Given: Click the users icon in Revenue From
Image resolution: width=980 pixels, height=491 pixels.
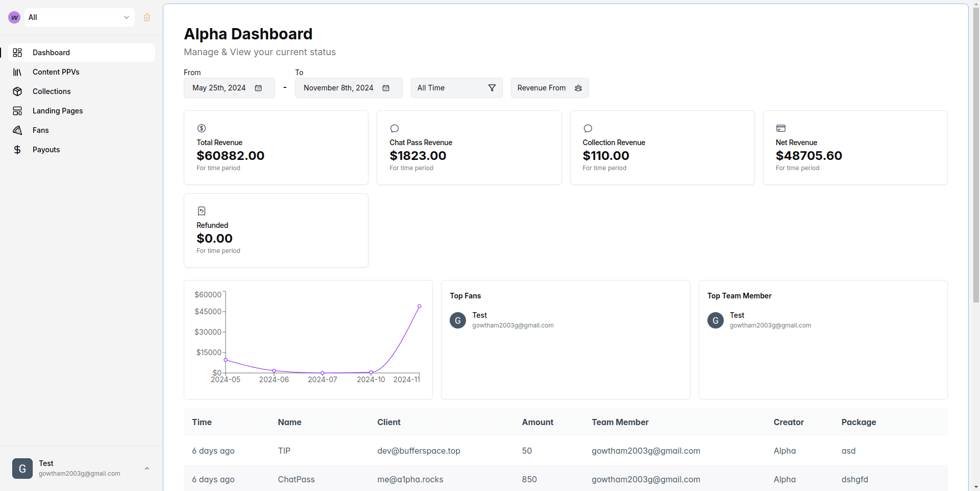Looking at the screenshot, I should 578,88.
